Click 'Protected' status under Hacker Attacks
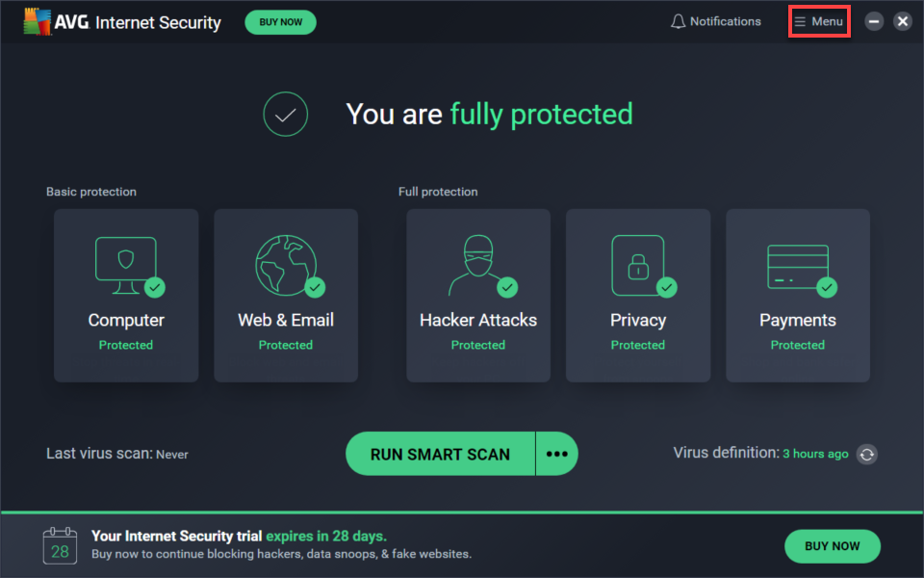The image size is (924, 578). coord(478,345)
